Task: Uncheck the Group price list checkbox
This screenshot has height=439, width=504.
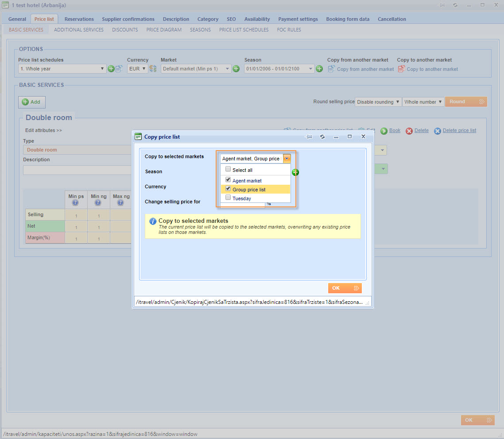Action: (228, 188)
